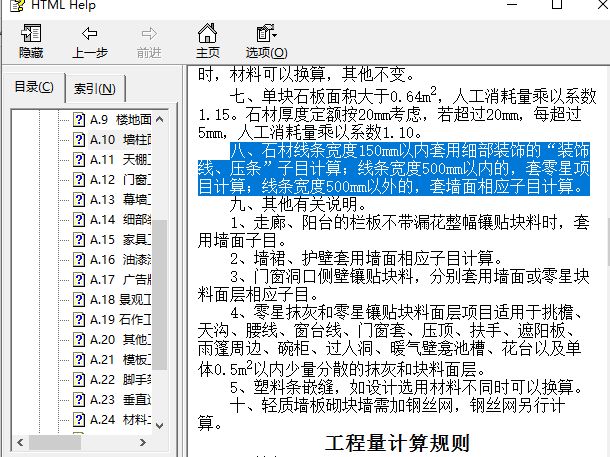Click the contents tree vertical scrollbar thumb
Screen dimensions: 610x457
160,294
